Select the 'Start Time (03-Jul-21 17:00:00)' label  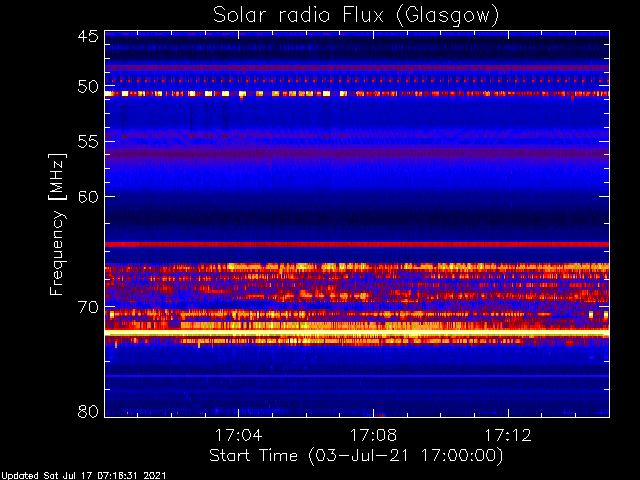pyautogui.click(x=356, y=456)
